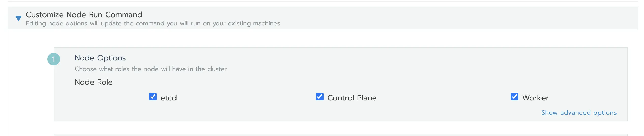Click the Worker text label
Viewport: 644px width, 136px height.
535,98
